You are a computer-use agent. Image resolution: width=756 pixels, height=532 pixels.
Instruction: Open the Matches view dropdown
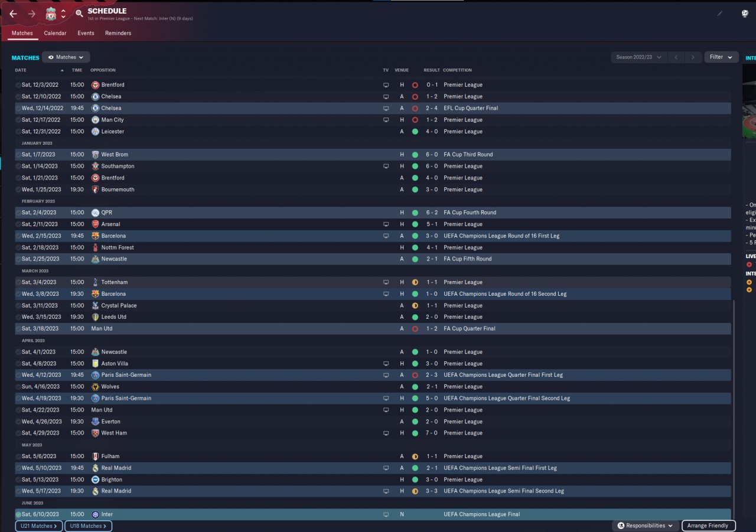coord(66,57)
